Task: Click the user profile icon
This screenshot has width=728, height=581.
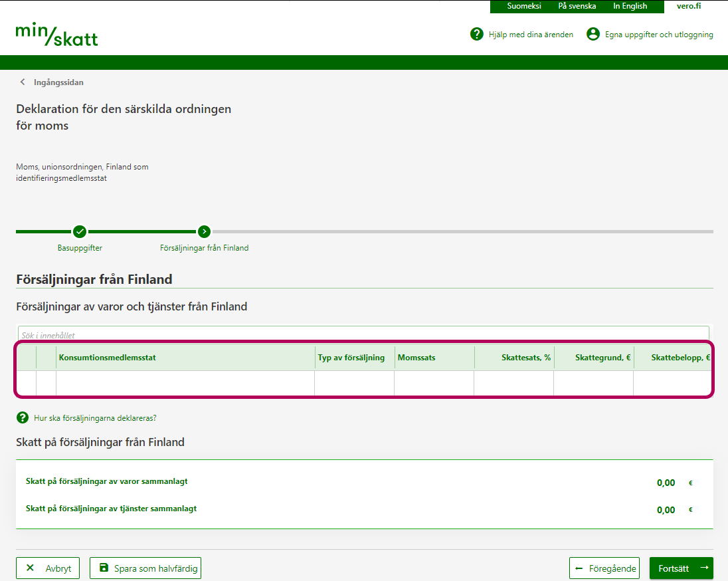Action: point(593,34)
